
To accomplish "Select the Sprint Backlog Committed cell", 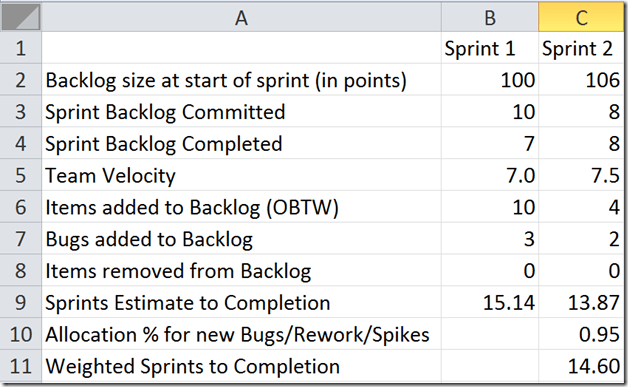I will coord(241,111).
